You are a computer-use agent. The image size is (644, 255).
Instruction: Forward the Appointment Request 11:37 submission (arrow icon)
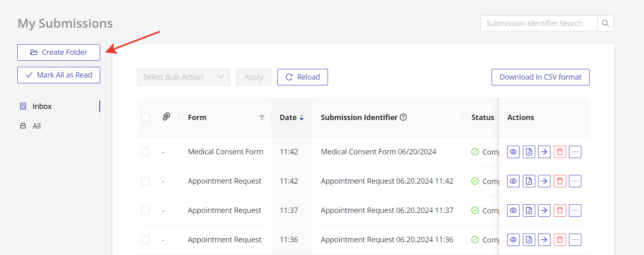pos(544,210)
